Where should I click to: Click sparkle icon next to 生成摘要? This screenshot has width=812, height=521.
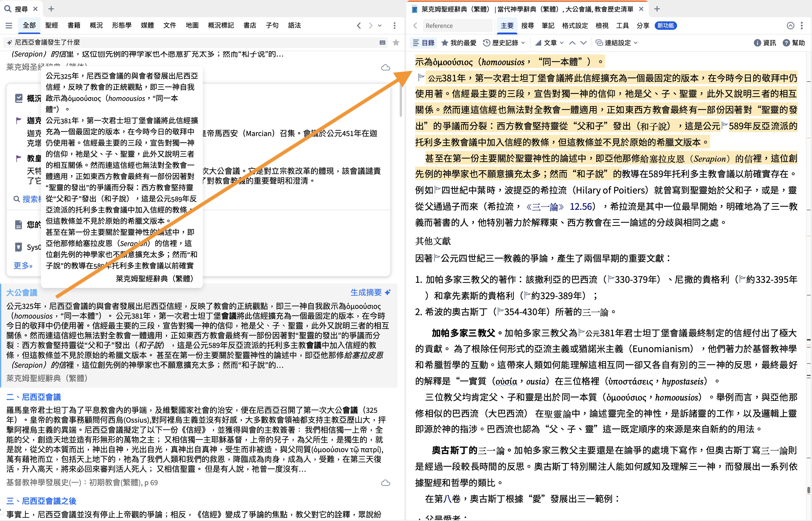(x=388, y=292)
